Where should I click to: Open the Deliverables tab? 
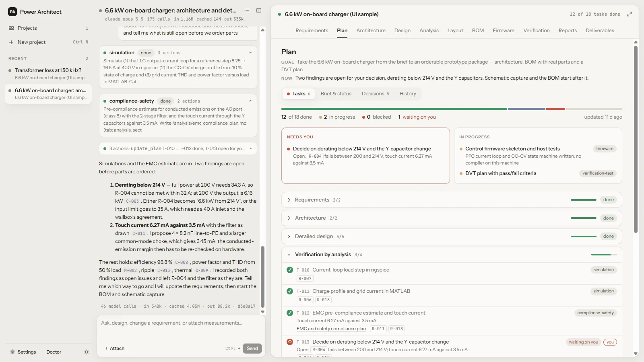(x=600, y=31)
